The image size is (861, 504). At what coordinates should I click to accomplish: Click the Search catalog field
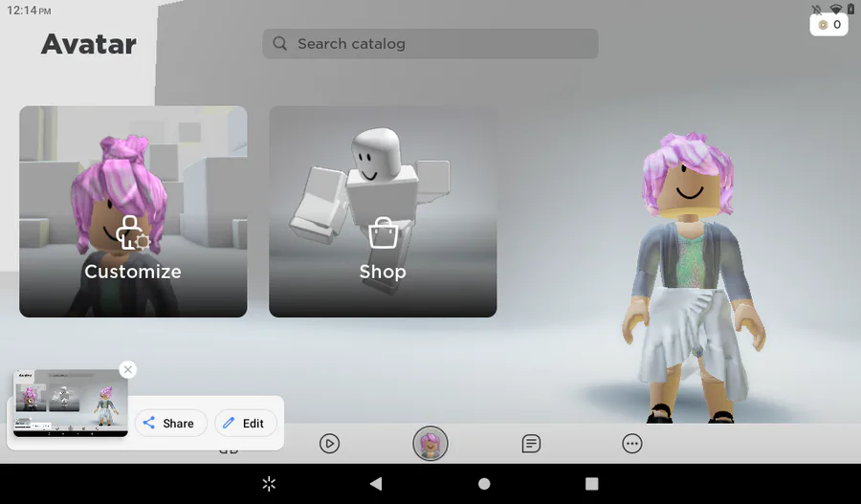coord(430,44)
